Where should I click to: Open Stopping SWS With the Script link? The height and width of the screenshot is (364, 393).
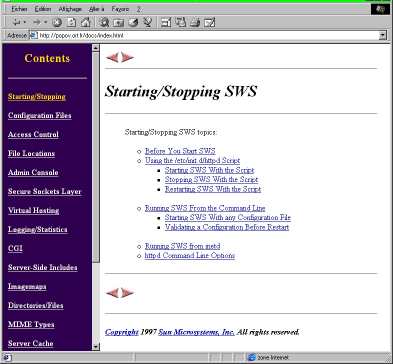point(211,179)
